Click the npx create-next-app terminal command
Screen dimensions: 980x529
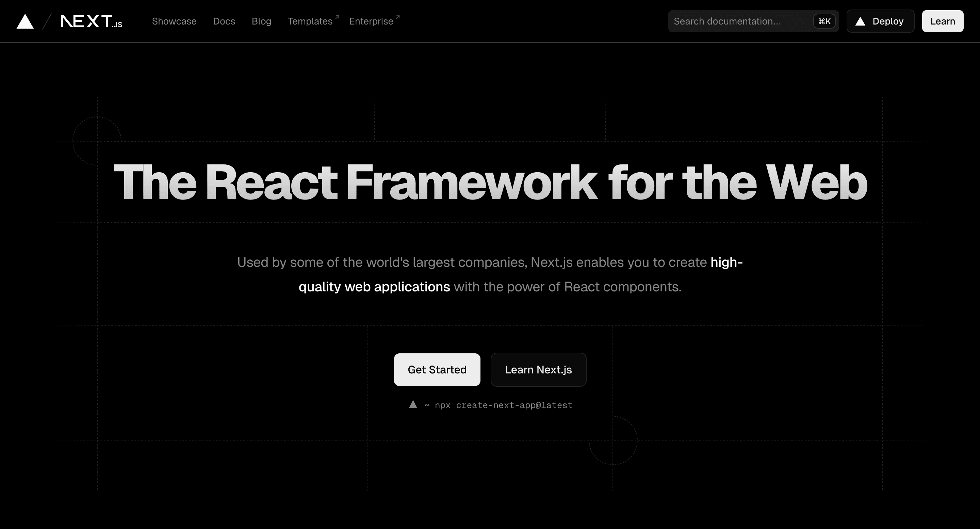coord(490,405)
